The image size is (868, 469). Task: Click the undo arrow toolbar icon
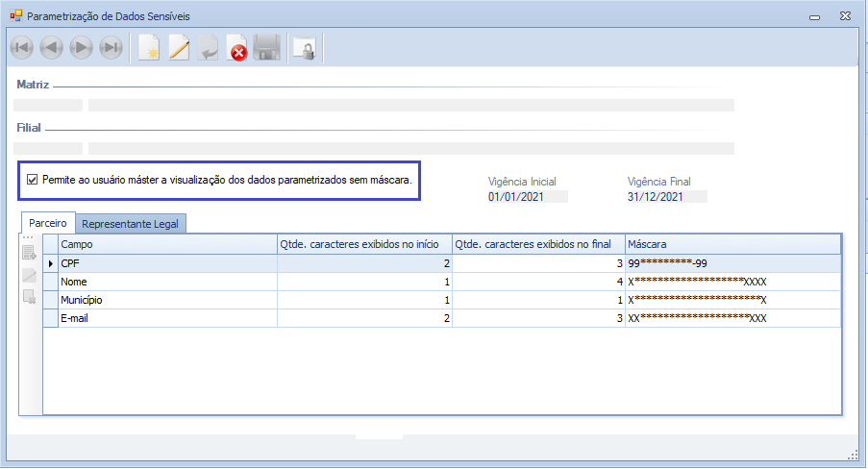[208, 48]
